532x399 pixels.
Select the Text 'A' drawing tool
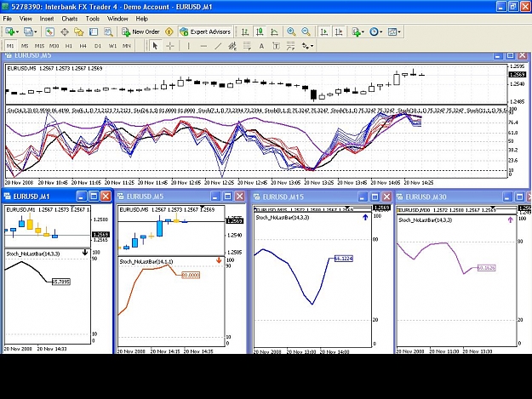[261, 46]
